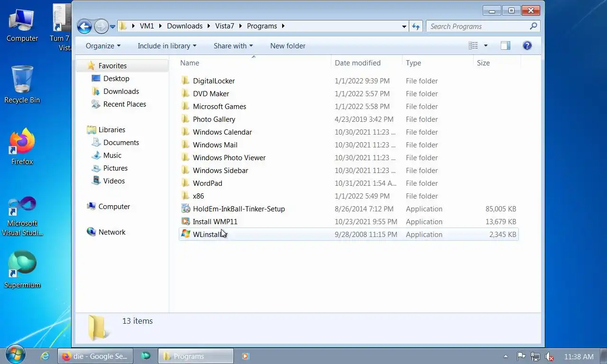Click the refresh button beside address bar

click(416, 26)
